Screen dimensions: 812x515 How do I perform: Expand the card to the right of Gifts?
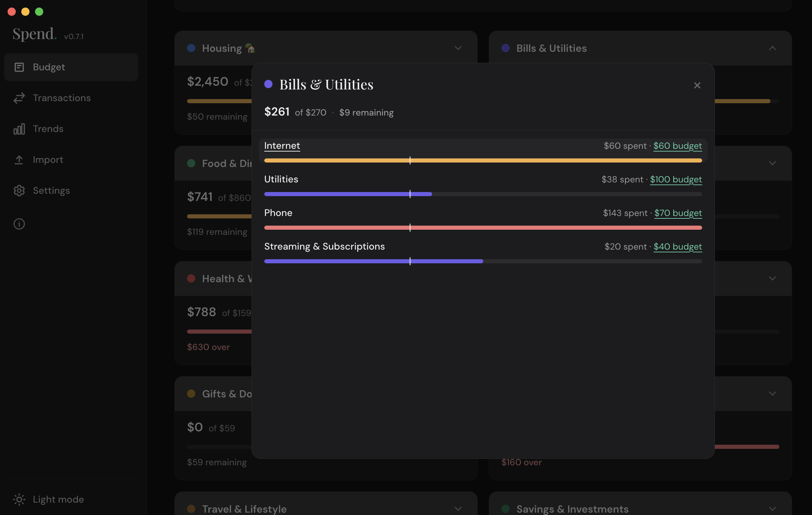[x=773, y=394]
